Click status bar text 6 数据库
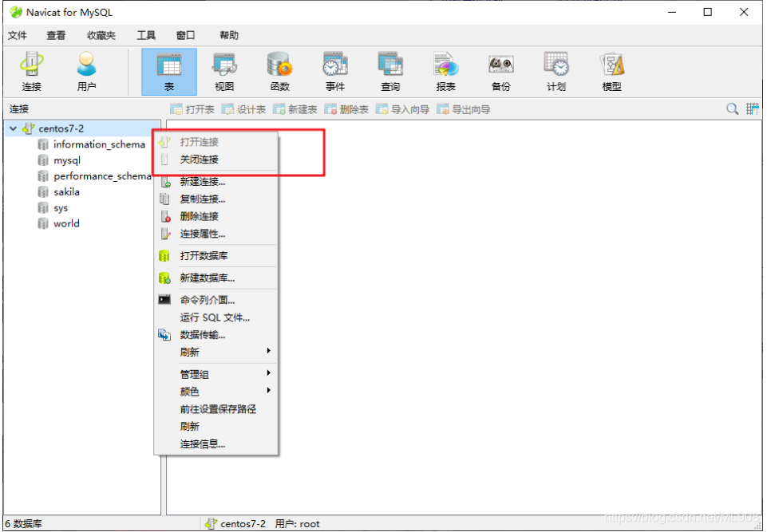 pyautogui.click(x=23, y=524)
